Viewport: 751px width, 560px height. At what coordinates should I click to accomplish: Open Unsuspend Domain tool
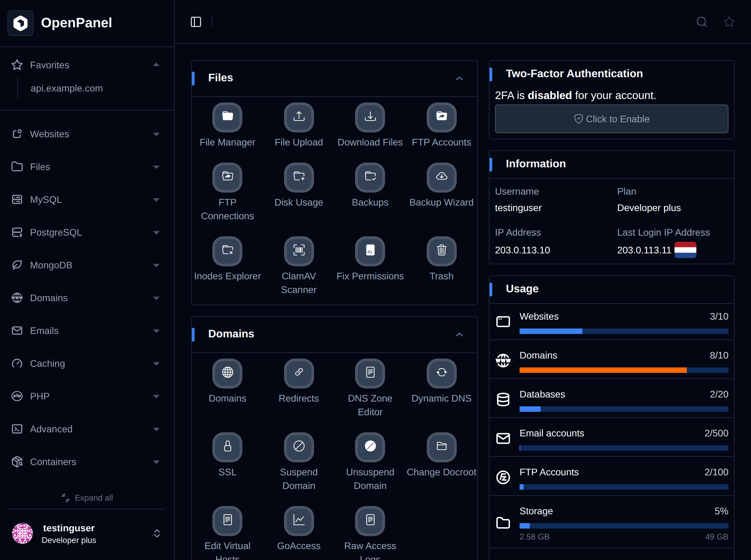[x=370, y=447]
